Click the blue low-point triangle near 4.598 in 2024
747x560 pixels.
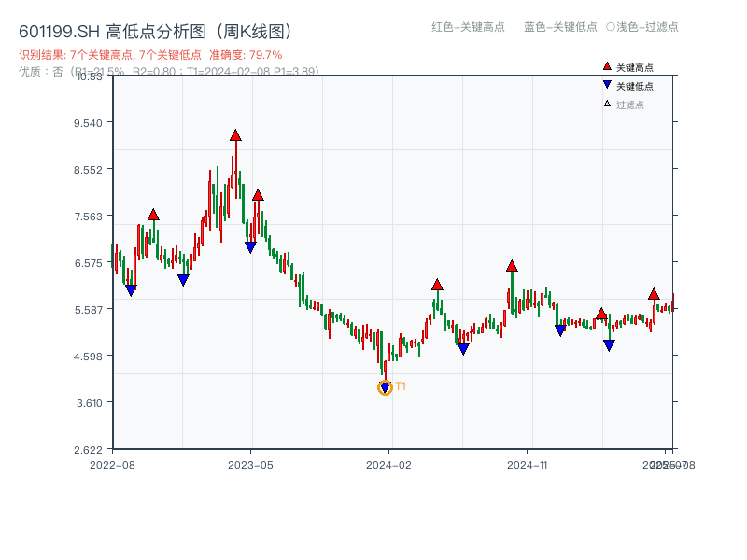coord(462,349)
